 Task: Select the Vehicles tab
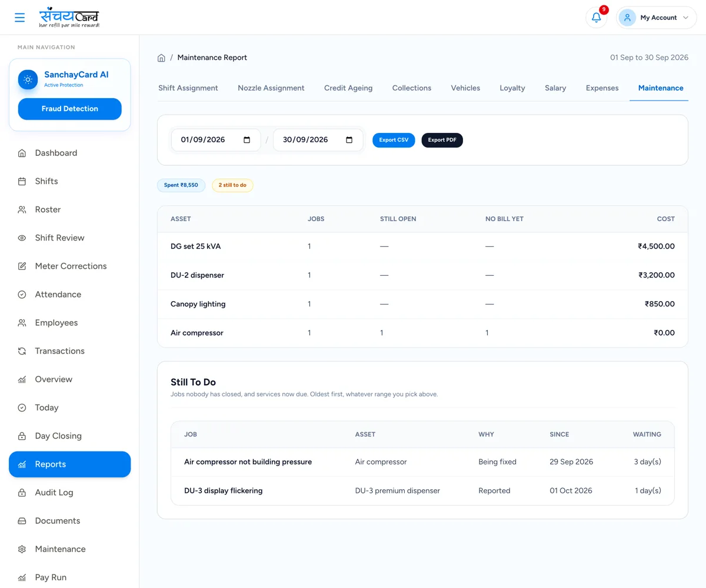[x=465, y=88]
